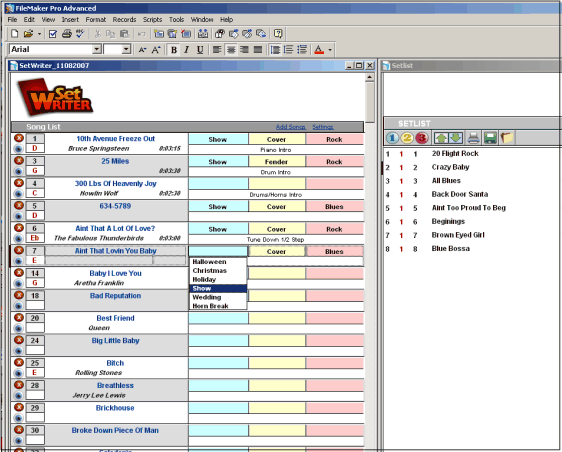
Task: Open the song 634-5789
Action: 115,206
